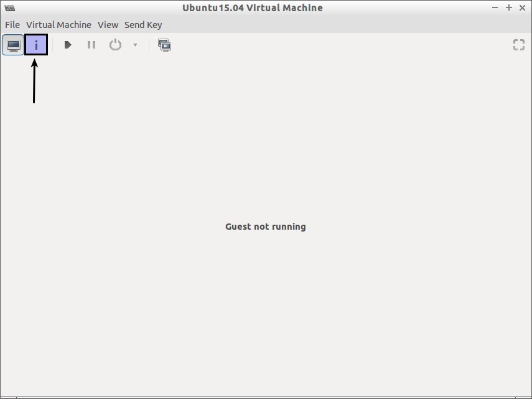This screenshot has height=399, width=532.
Task: Manage VM snapshots icon
Action: [x=164, y=45]
